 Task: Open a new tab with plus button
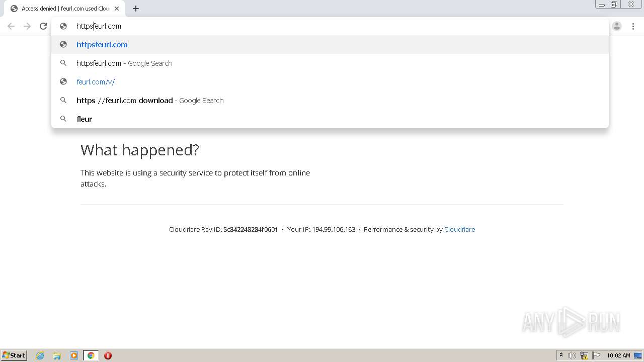pyautogui.click(x=136, y=9)
